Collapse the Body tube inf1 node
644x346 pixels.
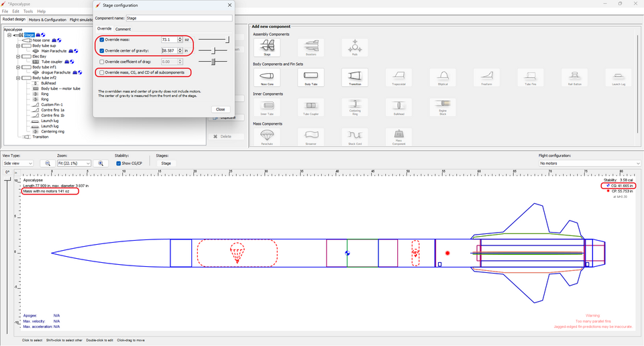pos(18,67)
